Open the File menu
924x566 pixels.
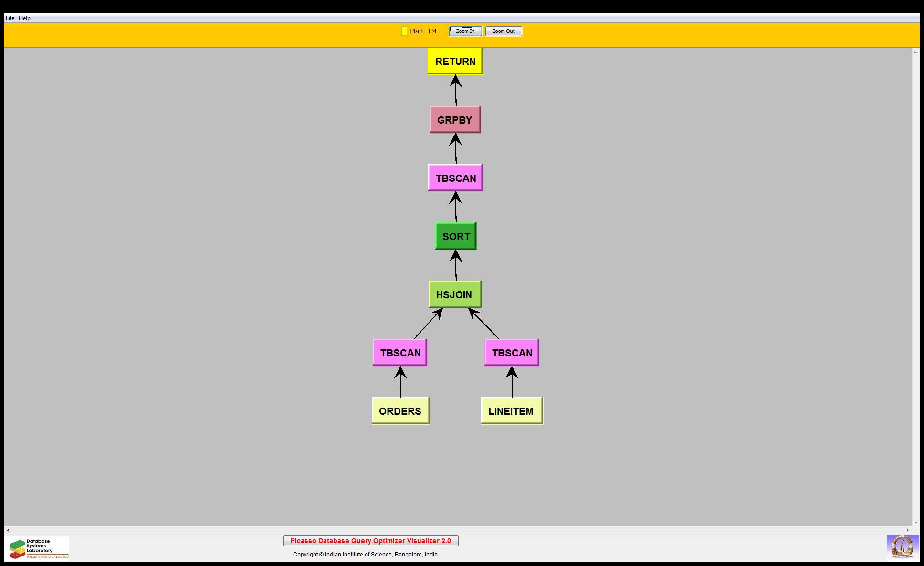coord(10,18)
